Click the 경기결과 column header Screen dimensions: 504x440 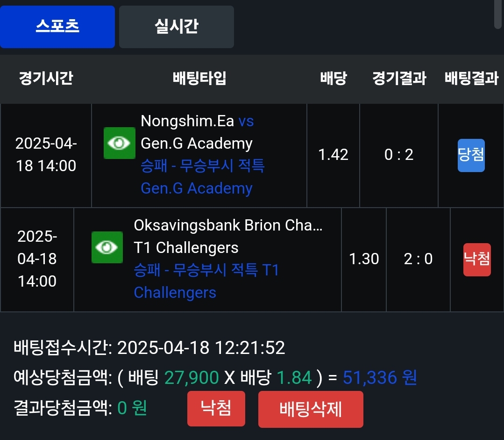pyautogui.click(x=399, y=78)
